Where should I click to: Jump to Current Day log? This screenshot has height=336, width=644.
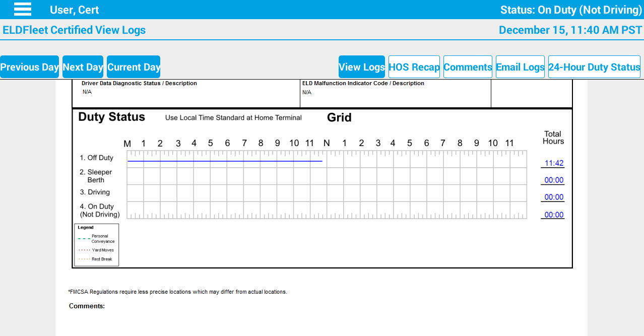click(x=134, y=67)
